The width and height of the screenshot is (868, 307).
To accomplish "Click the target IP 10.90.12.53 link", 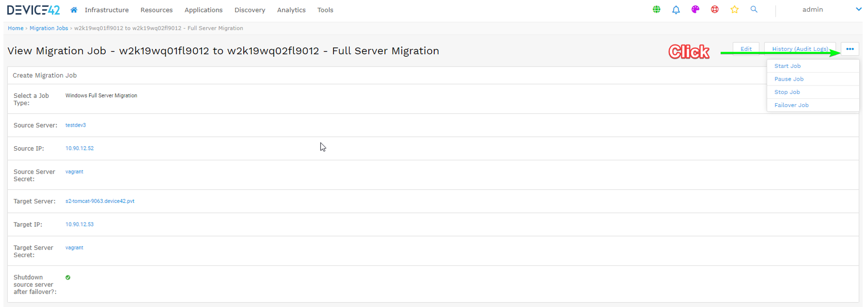I will click(79, 224).
